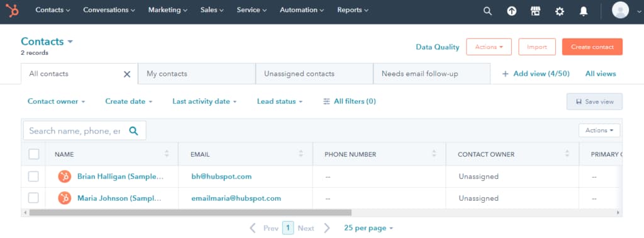Click the Prev pagination link
This screenshot has height=238, width=644.
click(x=271, y=228)
